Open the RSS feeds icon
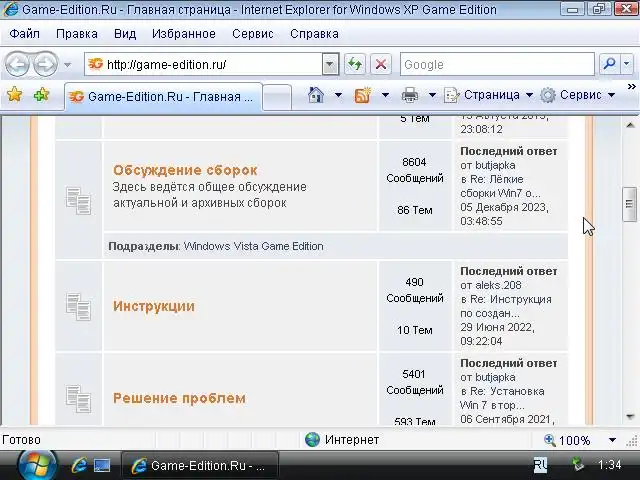The image size is (640, 480). [x=362, y=95]
